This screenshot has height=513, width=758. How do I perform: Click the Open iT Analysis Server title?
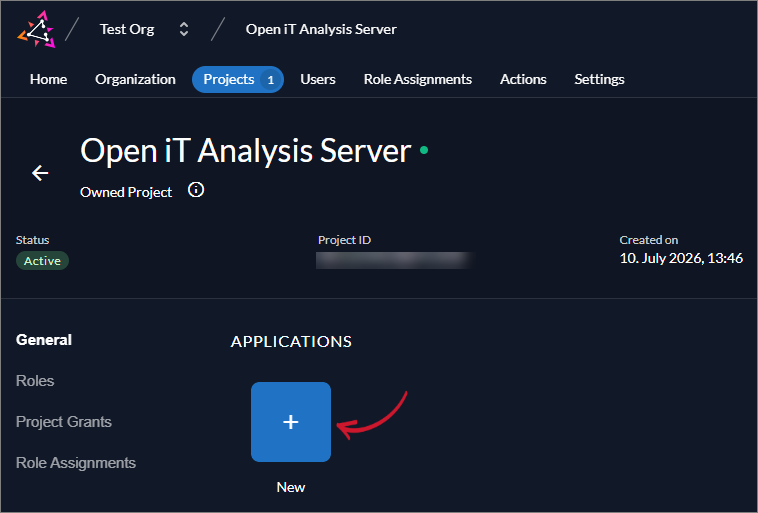click(246, 151)
